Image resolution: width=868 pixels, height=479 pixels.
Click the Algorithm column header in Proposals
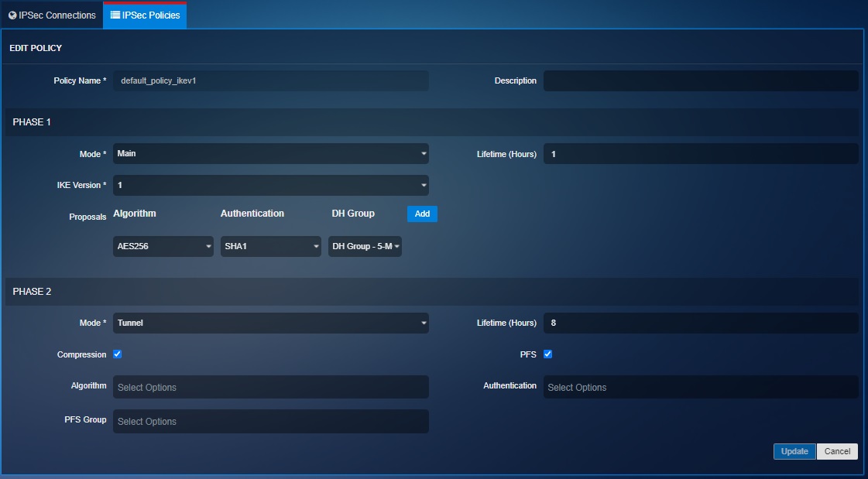[135, 214]
